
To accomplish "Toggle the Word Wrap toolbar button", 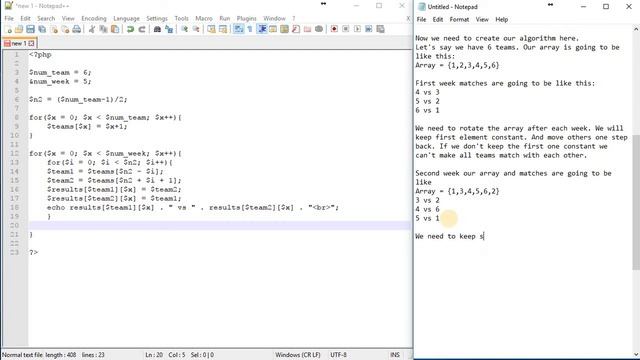I will (x=238, y=29).
